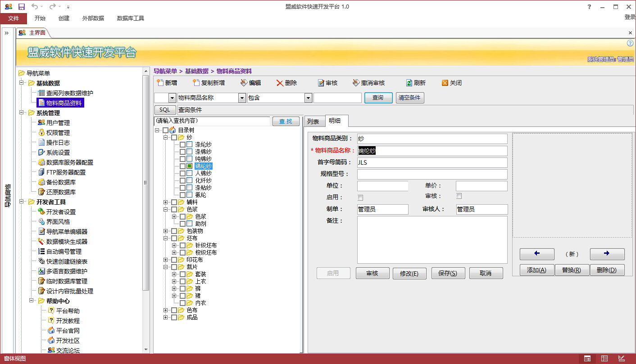
Task: Click the 规格型号 input field
Action: [x=432, y=174]
